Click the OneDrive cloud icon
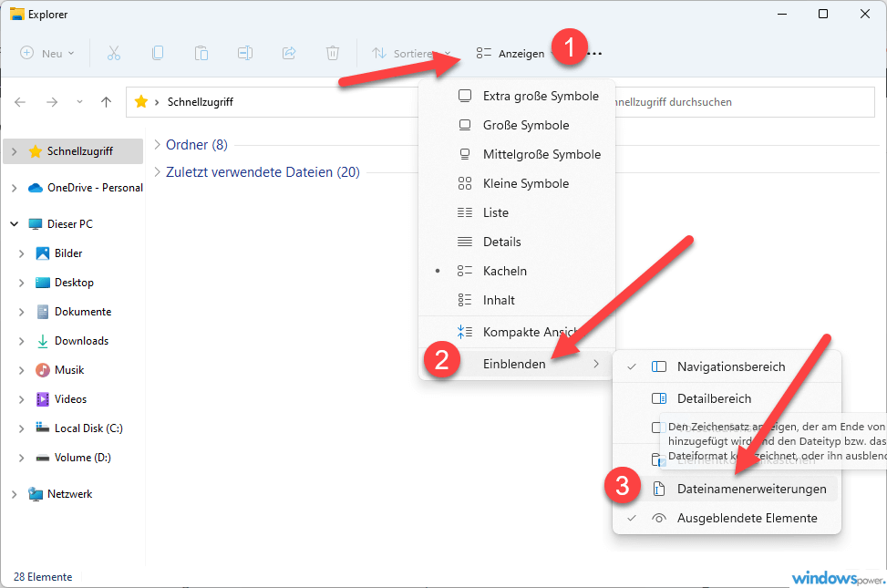 click(35, 188)
